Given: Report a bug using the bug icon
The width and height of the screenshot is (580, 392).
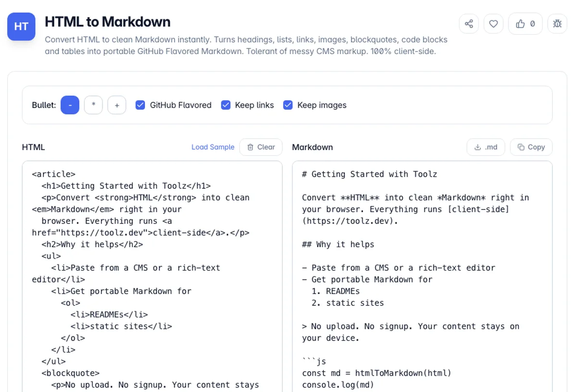Looking at the screenshot, I should click(557, 24).
